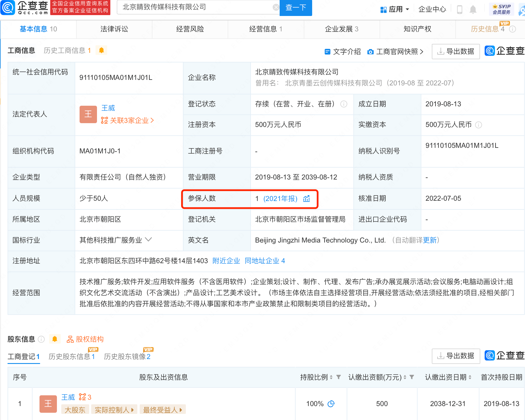525x420 pixels.
Task: Export data in 股东信息 section
Action: point(456,356)
